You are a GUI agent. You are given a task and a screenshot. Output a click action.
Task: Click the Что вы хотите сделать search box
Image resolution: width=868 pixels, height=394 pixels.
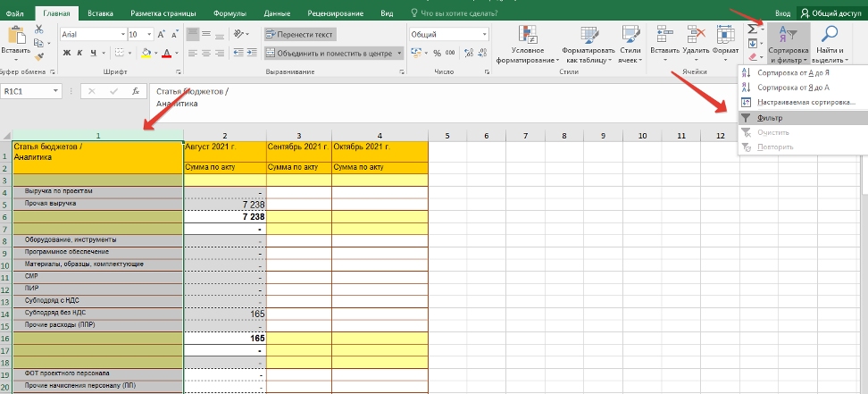pos(454,13)
